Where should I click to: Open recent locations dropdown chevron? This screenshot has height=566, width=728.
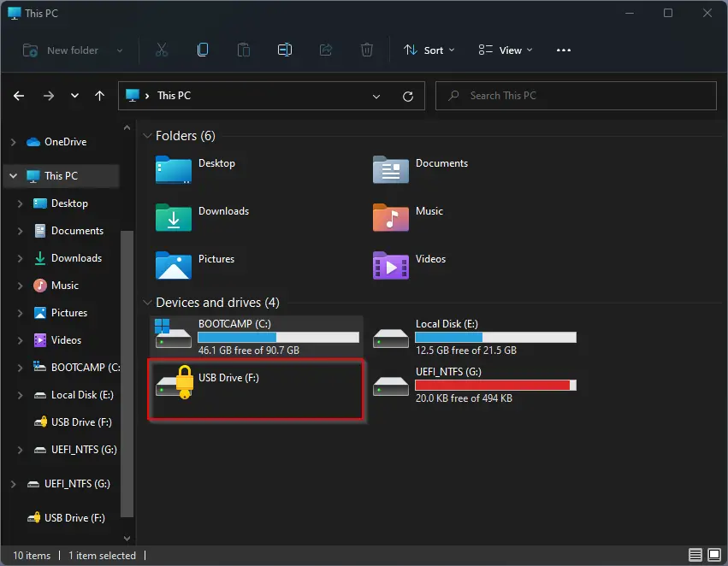(x=74, y=96)
